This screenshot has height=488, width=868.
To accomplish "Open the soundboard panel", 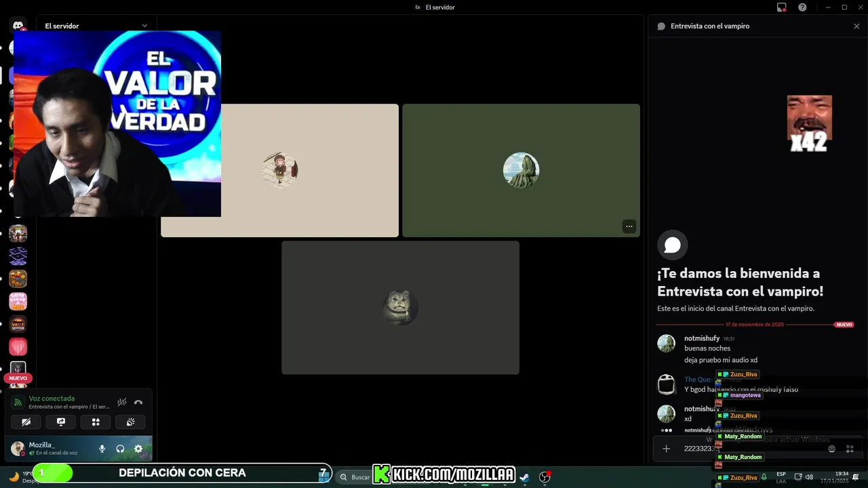I will point(131,422).
